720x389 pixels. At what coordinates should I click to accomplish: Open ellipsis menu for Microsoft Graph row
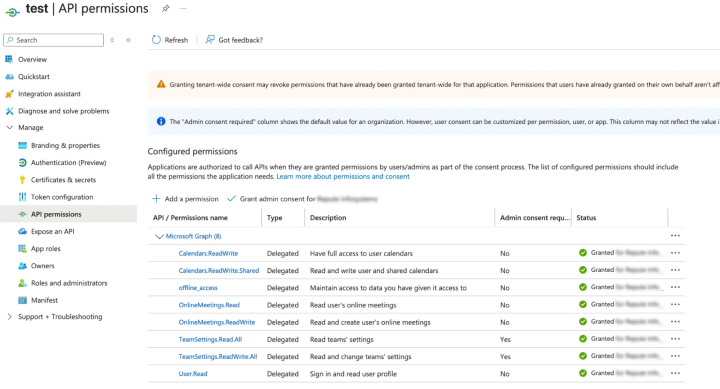675,236
